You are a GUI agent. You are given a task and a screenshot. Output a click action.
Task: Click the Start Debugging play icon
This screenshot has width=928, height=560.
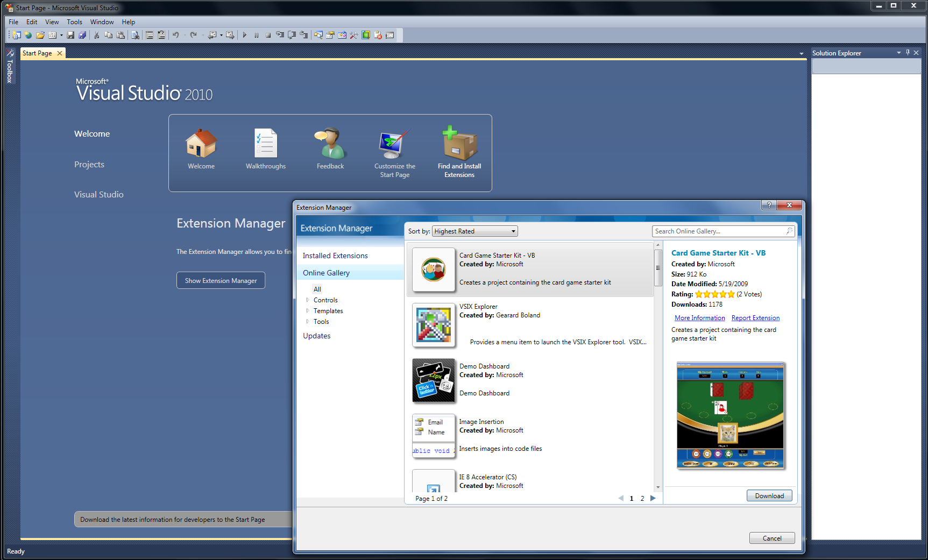click(244, 35)
